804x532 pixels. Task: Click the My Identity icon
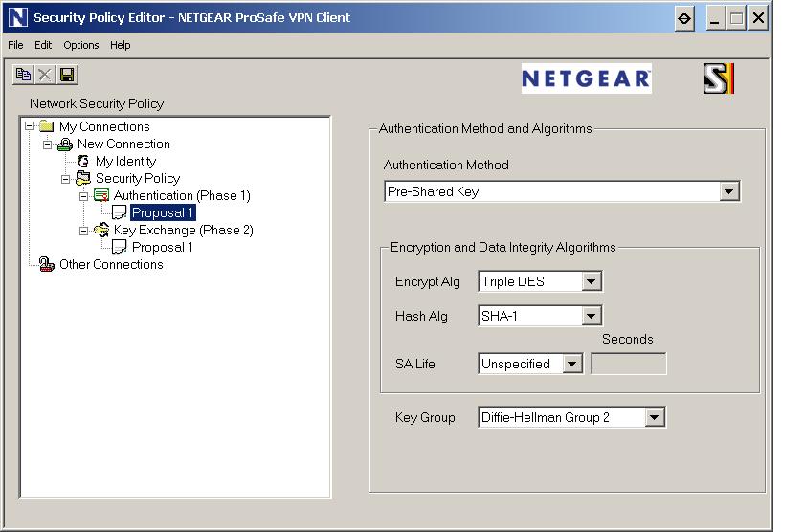pos(83,162)
